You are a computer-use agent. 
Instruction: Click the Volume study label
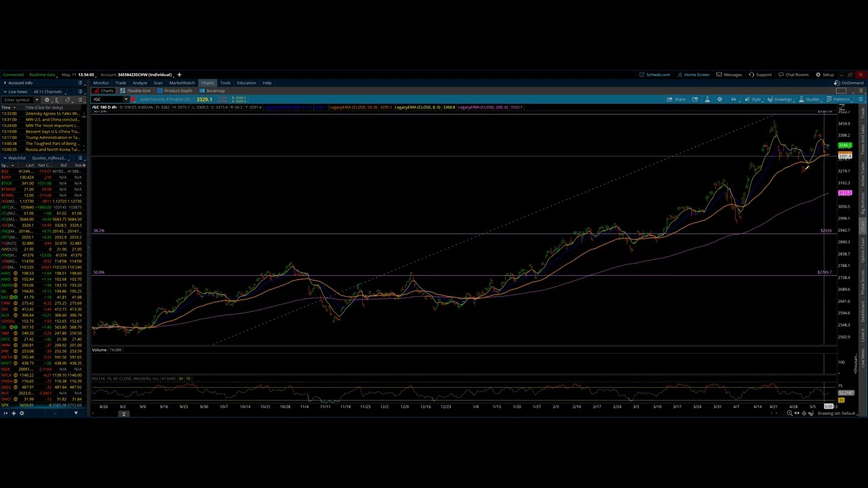(x=99, y=350)
